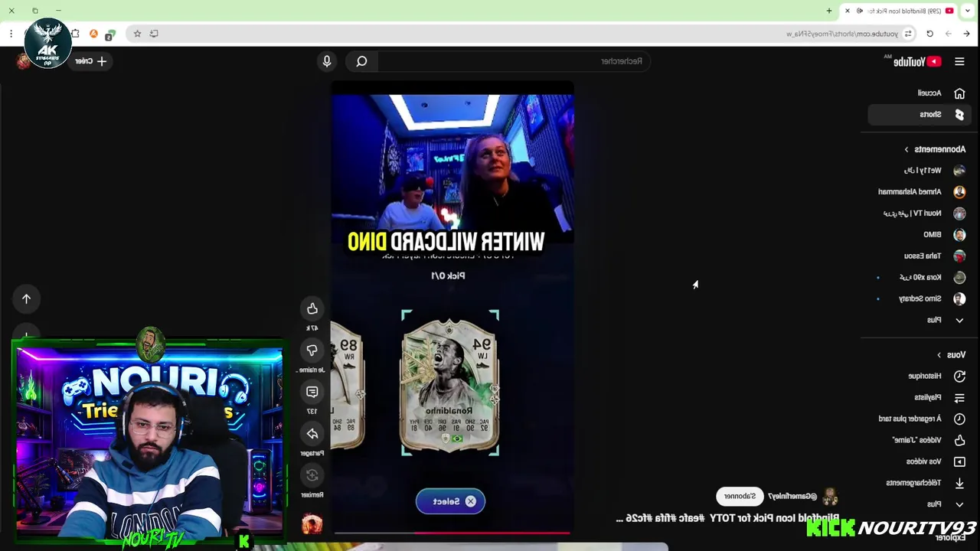Go to previous Short with up arrow
The height and width of the screenshot is (551, 980).
[x=26, y=298]
